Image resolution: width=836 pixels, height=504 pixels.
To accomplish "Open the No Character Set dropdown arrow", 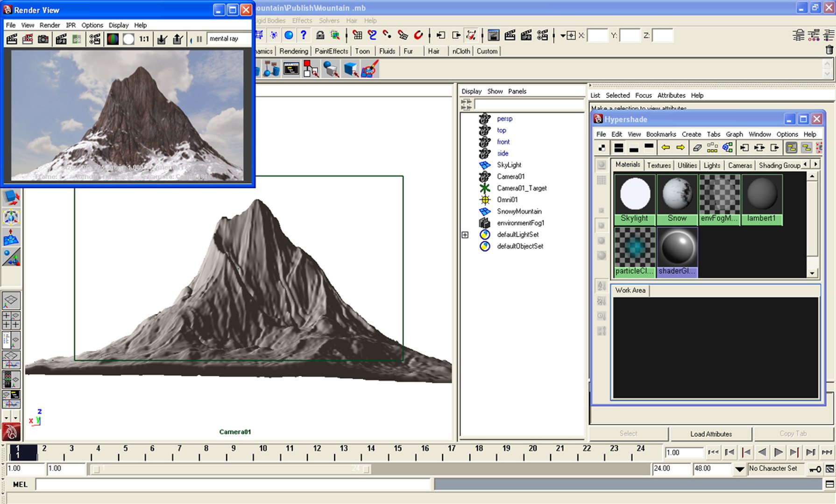I will pos(740,469).
